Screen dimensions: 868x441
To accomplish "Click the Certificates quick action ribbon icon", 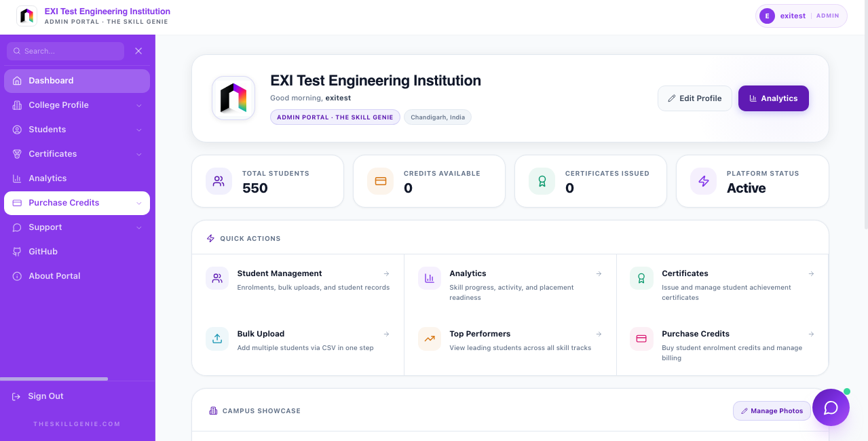I will [x=641, y=278].
